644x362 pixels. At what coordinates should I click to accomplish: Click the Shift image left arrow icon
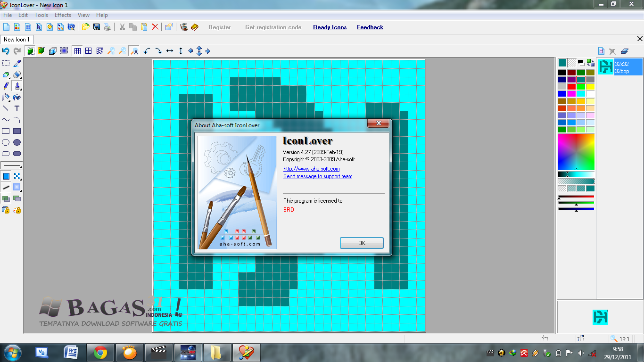pos(190,51)
